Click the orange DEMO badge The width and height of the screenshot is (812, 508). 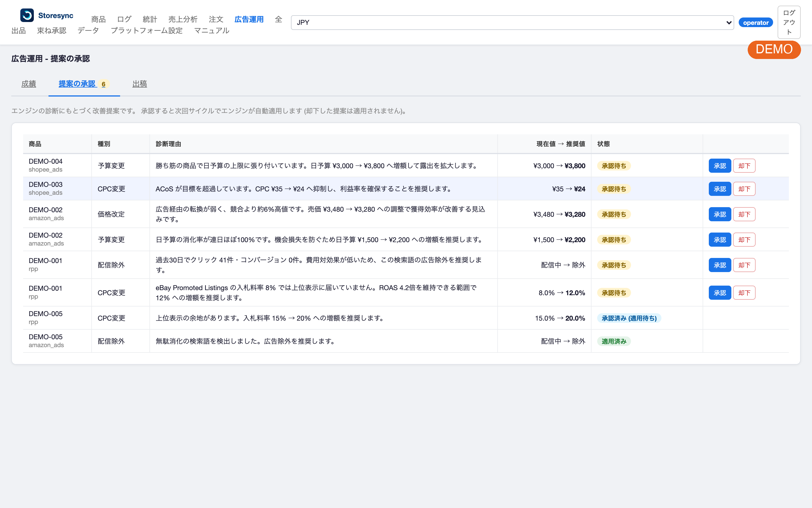pos(774,49)
